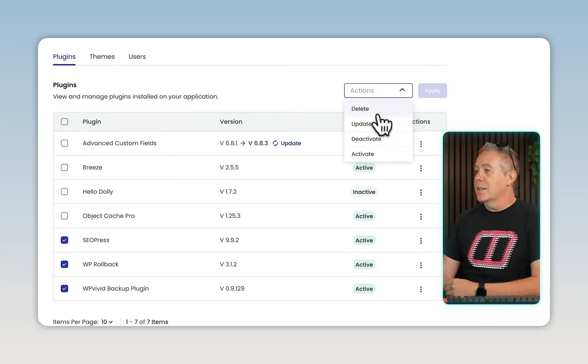
Task: Click the Version column header
Action: click(231, 122)
